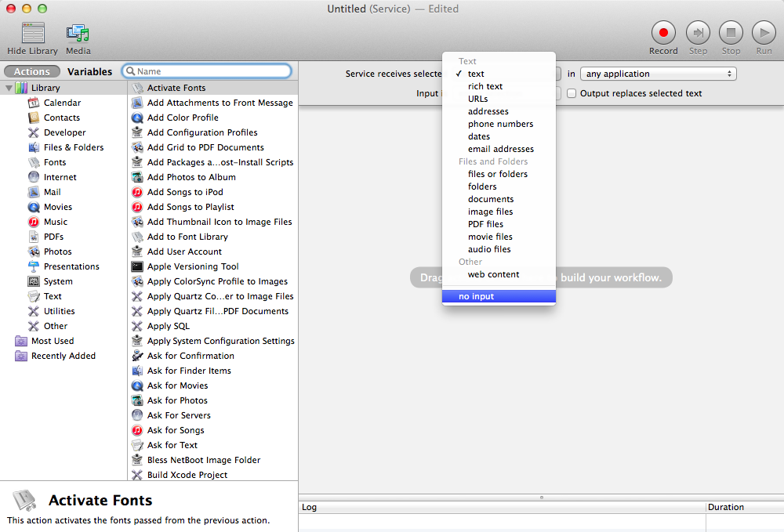Select the Activate Fonts action

tap(213, 88)
